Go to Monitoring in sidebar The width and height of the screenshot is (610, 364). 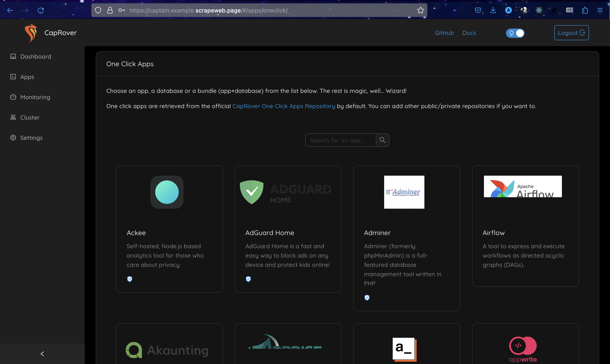[35, 97]
